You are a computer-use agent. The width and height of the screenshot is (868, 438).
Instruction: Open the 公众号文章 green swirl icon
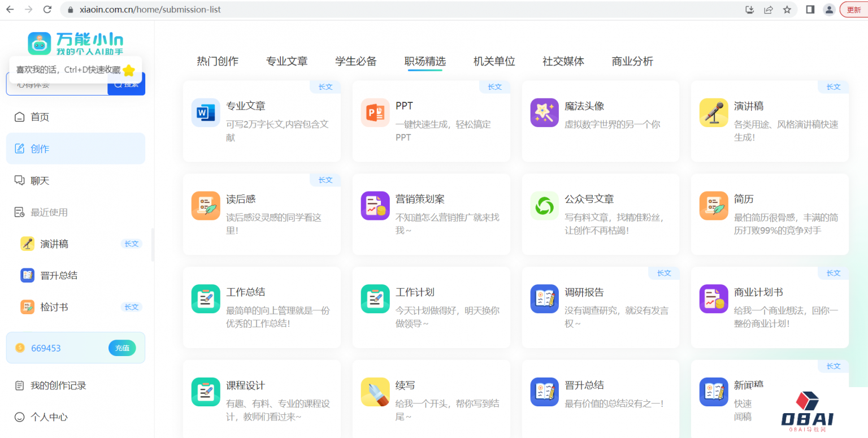pyautogui.click(x=544, y=206)
